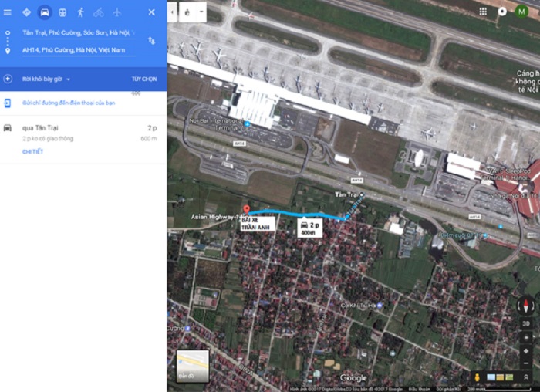
Task: Click the add destination plus icon
Action: pos(8,79)
